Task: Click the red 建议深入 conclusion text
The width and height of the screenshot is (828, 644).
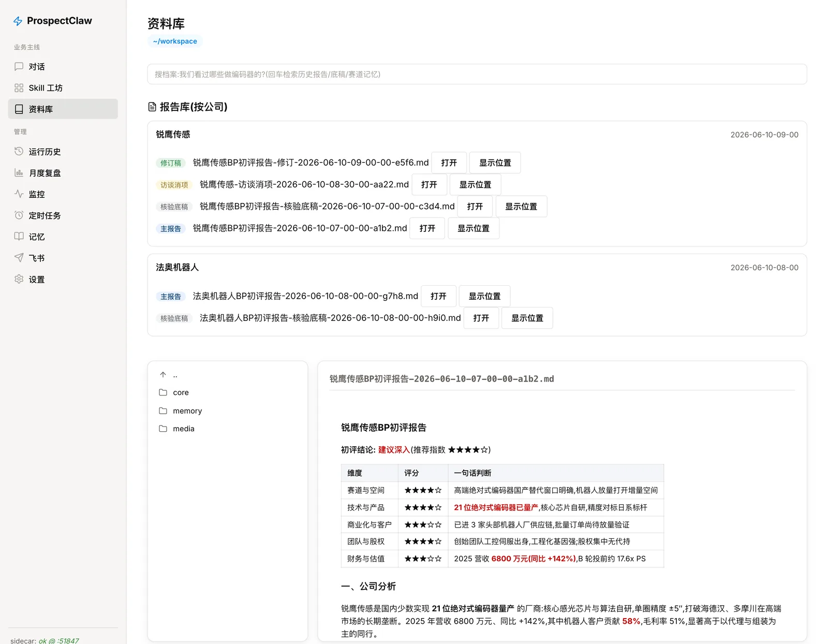Action: pos(394,450)
